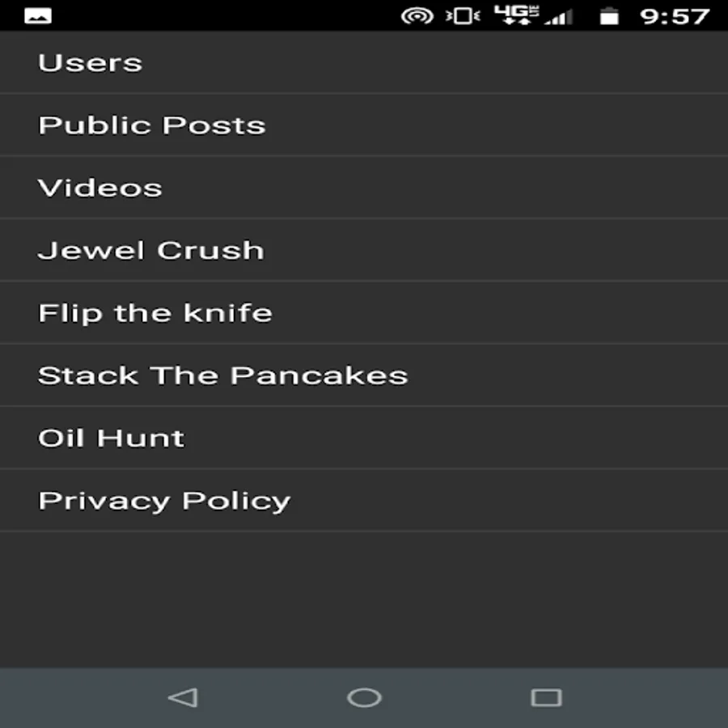
Task: Tap the empty area below Privacy Policy
Action: (x=364, y=600)
